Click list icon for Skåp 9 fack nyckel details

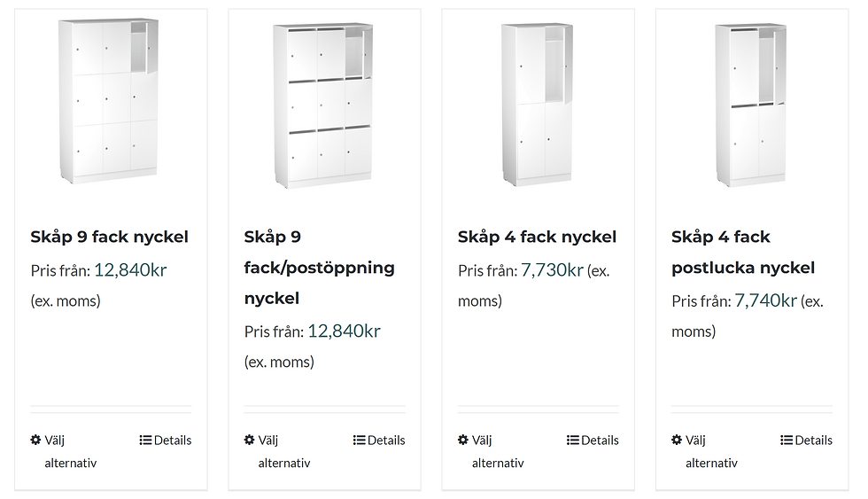[145, 440]
